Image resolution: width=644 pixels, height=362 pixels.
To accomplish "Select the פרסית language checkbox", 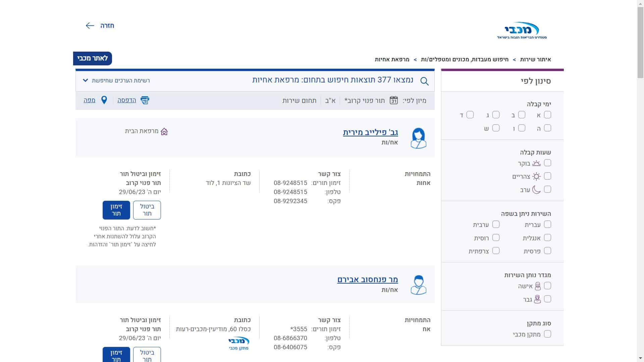I will pos(547,251).
